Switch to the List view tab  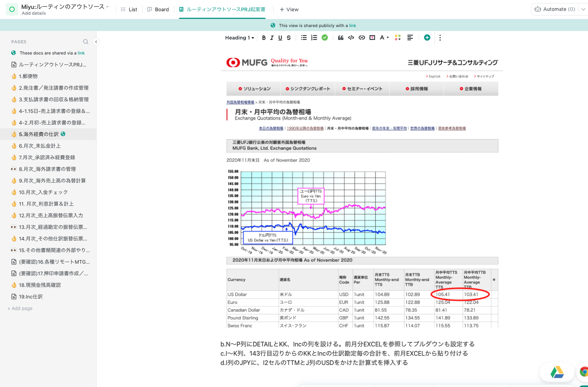(x=129, y=9)
